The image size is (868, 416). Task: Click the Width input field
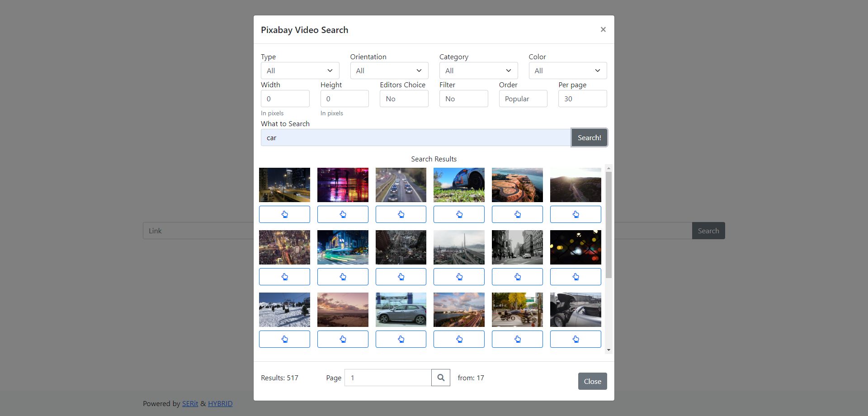(285, 99)
